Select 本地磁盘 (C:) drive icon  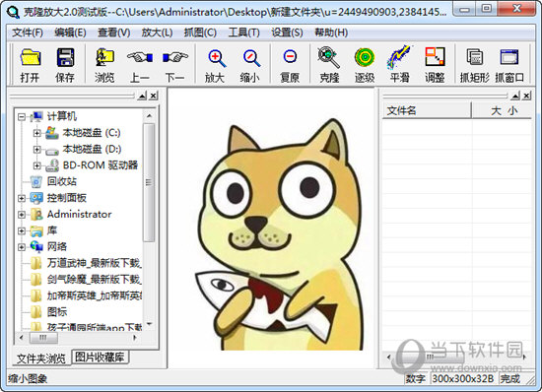[x=52, y=133]
